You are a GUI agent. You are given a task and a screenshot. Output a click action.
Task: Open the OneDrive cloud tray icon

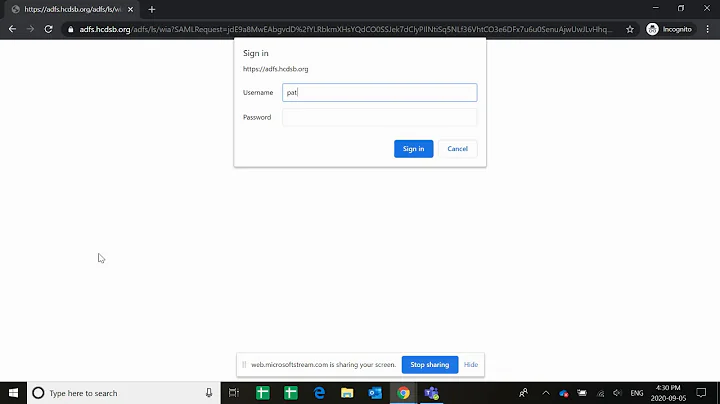[x=564, y=393]
